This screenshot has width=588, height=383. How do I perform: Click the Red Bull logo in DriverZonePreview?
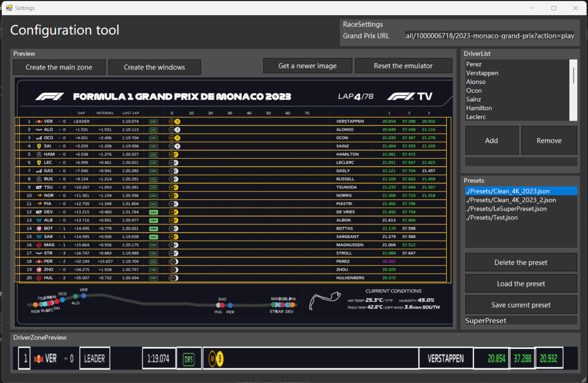pyautogui.click(x=38, y=359)
